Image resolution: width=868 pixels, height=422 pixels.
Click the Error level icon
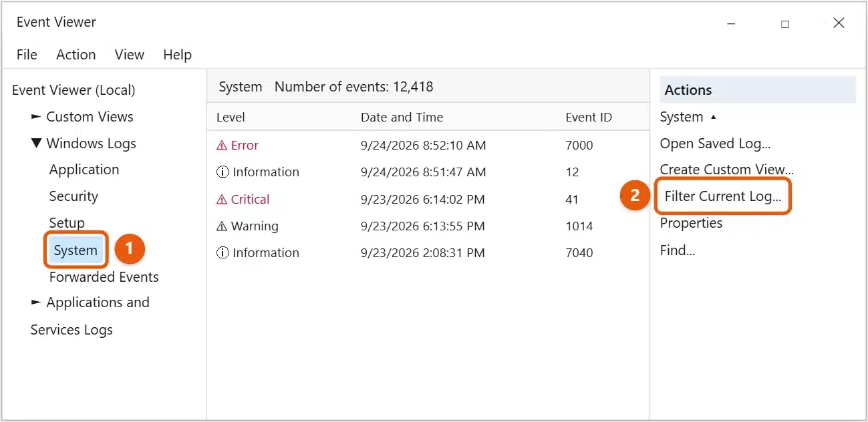222,146
